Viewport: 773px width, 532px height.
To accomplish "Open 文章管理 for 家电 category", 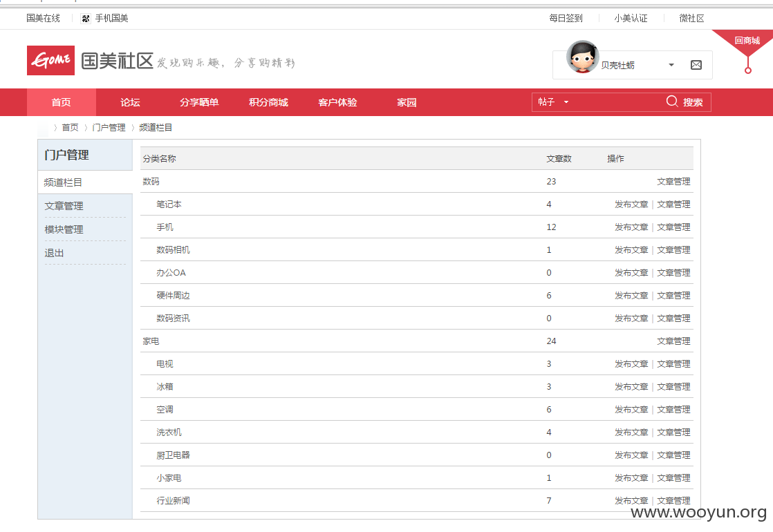I will point(673,341).
